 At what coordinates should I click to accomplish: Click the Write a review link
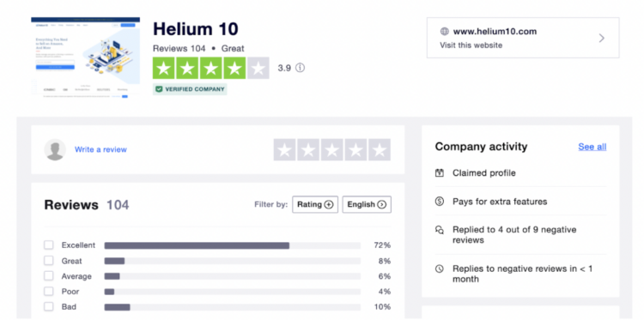pyautogui.click(x=100, y=150)
